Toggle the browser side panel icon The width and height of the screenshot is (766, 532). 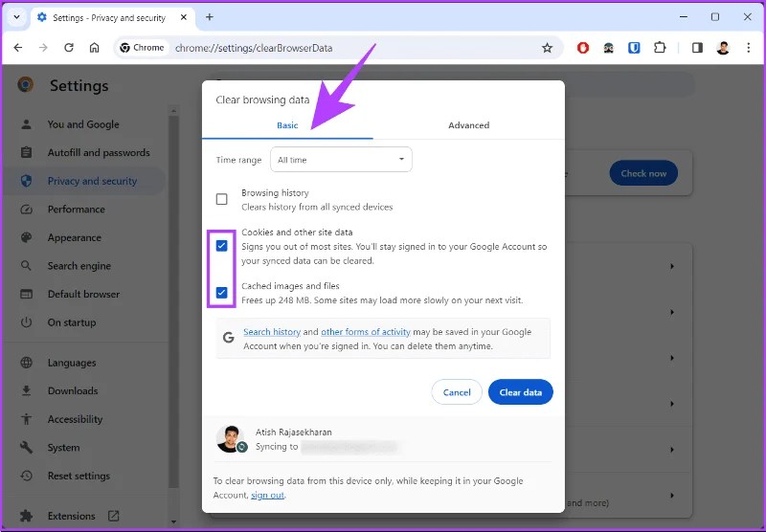click(697, 48)
